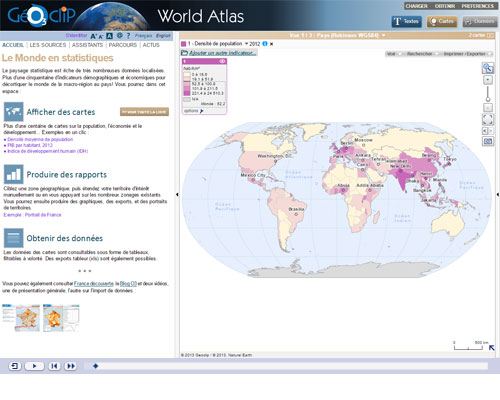Open help with the question mark icon
500x400 pixels.
point(128,35)
